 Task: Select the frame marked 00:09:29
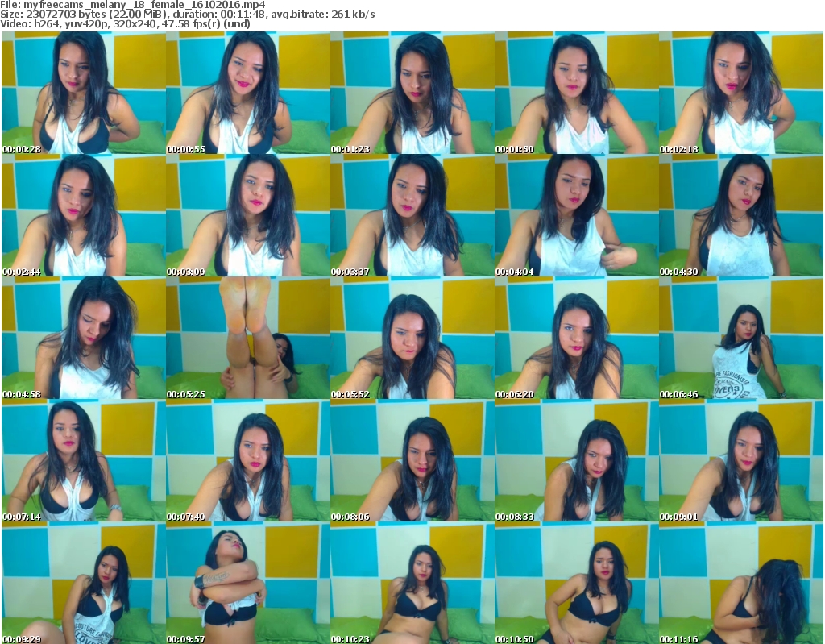pyautogui.click(x=83, y=584)
